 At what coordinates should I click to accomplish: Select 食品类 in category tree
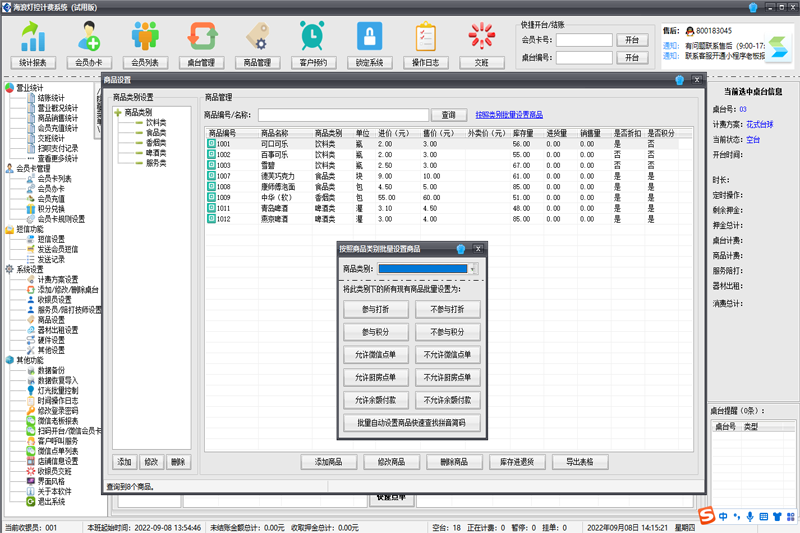(156, 133)
